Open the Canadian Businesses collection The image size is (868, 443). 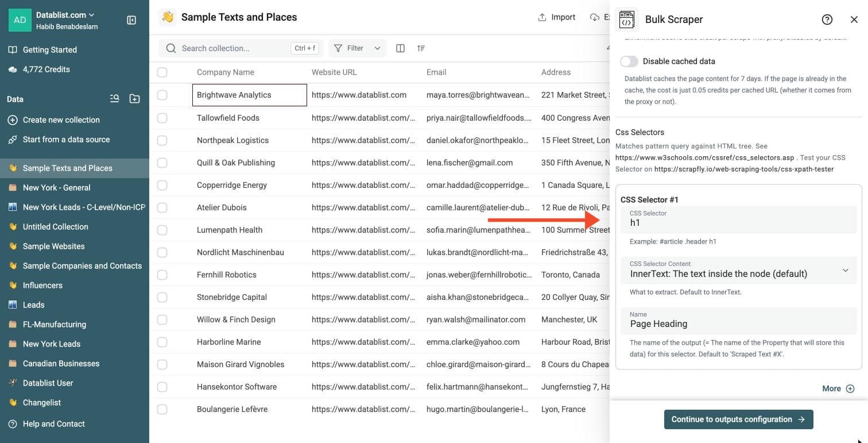pos(75,364)
